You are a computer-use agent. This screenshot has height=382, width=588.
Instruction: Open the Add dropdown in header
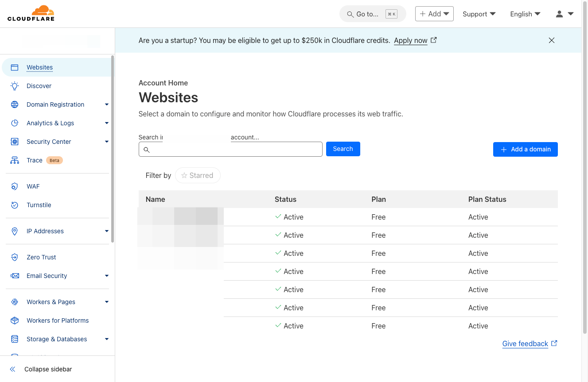434,14
